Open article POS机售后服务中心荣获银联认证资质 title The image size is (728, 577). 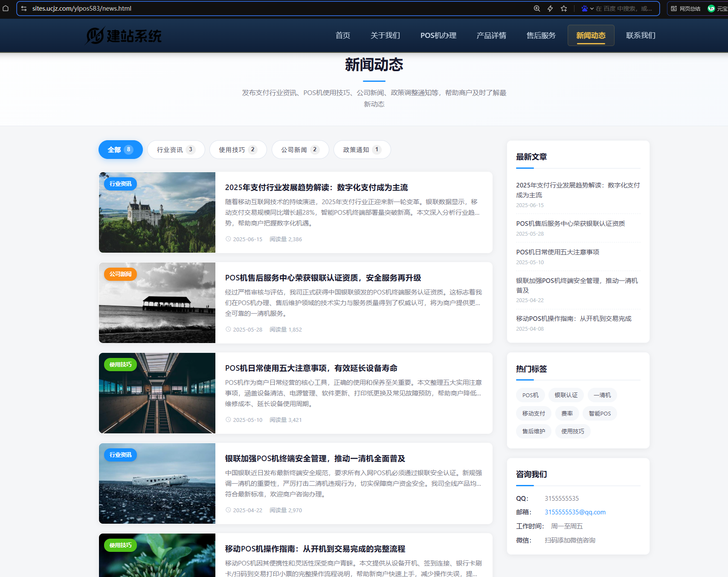pos(323,278)
